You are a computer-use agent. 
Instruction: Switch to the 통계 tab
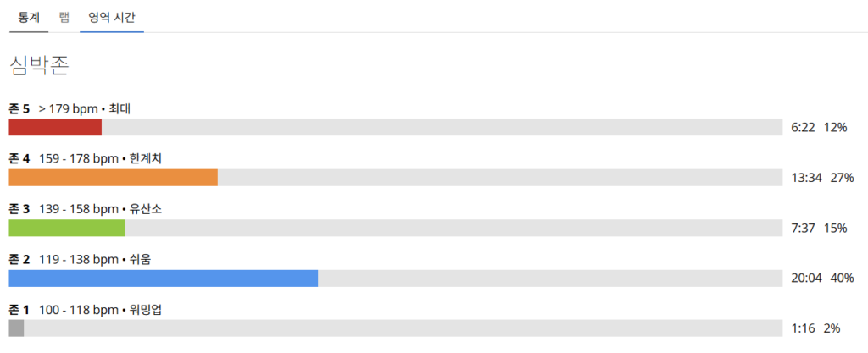coord(29,17)
